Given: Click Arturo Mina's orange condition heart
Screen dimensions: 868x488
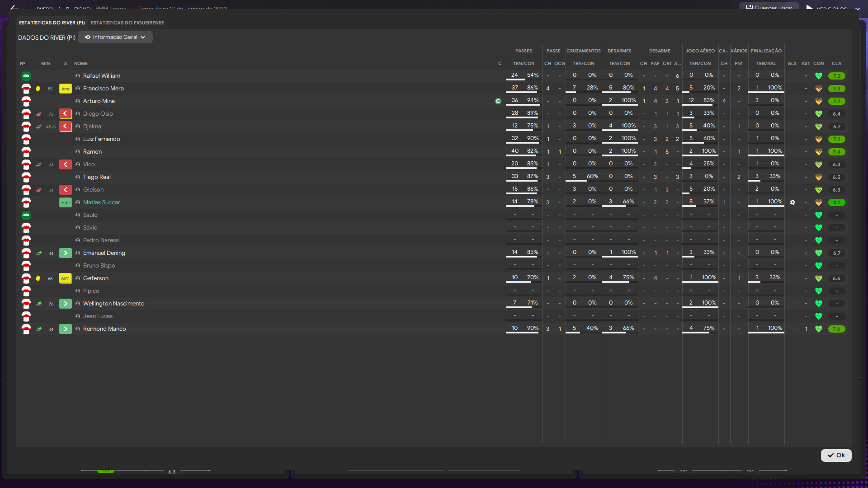Looking at the screenshot, I should [819, 101].
